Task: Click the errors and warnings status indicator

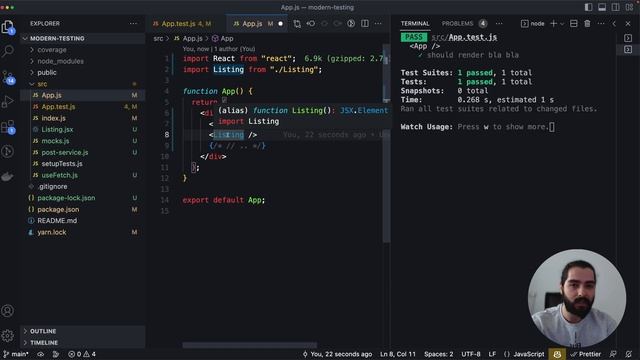Action: 82,354
